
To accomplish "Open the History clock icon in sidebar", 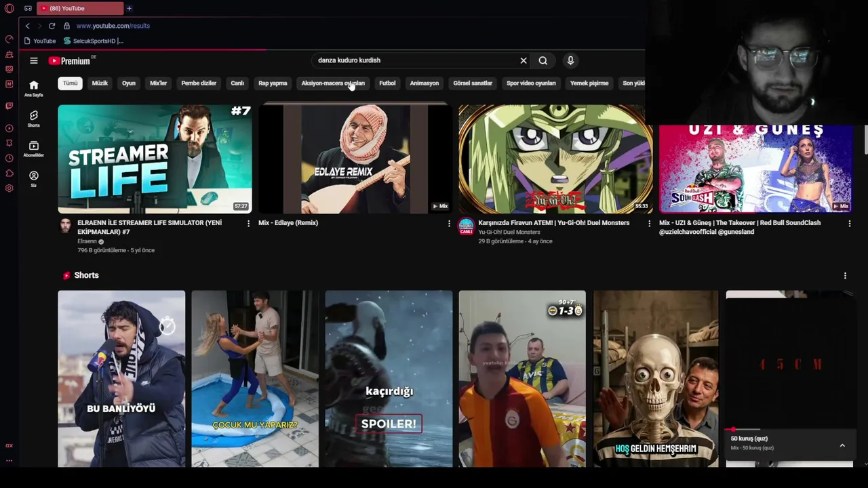I will pyautogui.click(x=9, y=158).
